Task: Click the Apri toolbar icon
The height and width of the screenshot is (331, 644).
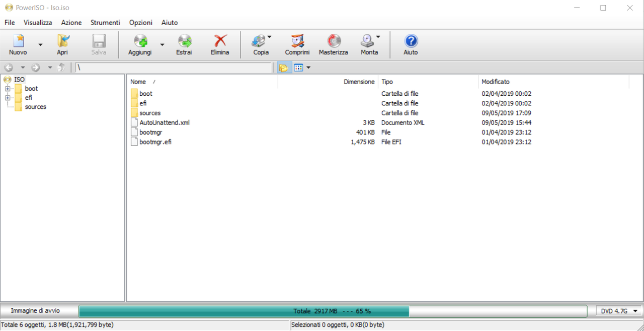Action: pos(63,41)
